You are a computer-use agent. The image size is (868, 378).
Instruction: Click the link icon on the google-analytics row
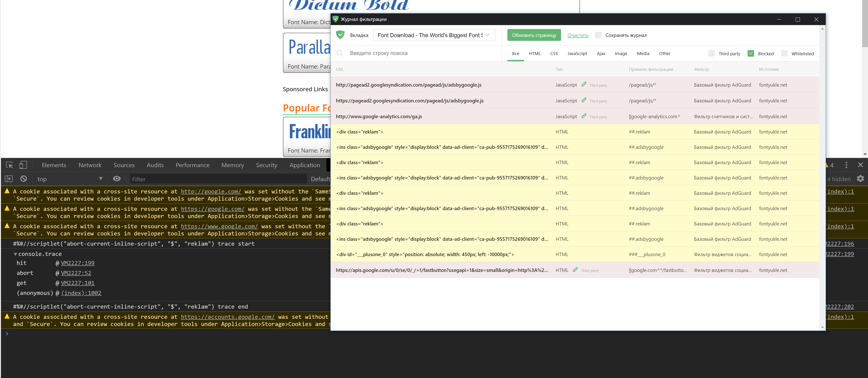pyautogui.click(x=584, y=116)
